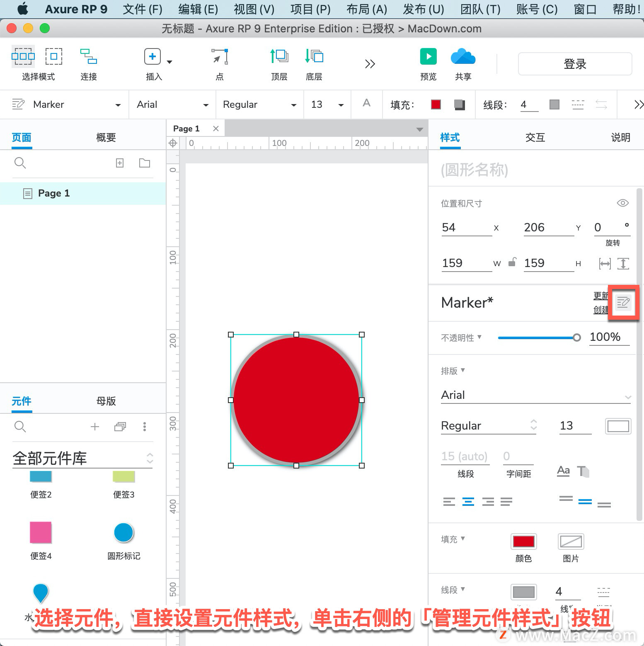Click the green Preview play button

coord(429,56)
